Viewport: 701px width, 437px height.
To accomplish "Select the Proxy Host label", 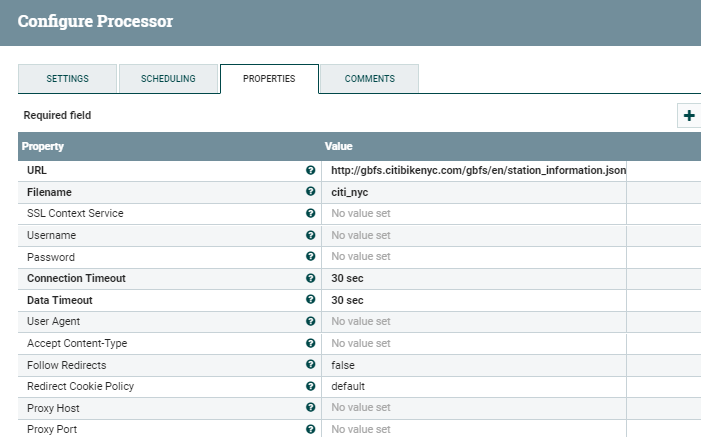I will (x=53, y=408).
